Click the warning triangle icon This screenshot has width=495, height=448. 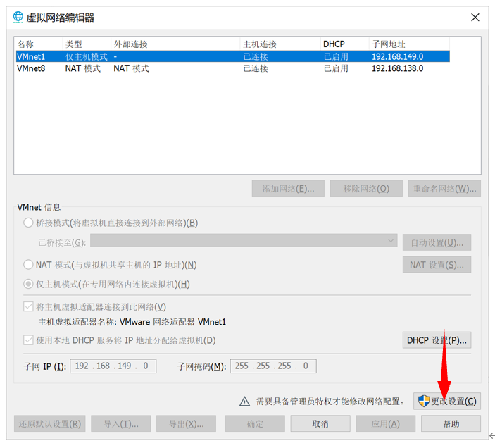click(x=244, y=402)
